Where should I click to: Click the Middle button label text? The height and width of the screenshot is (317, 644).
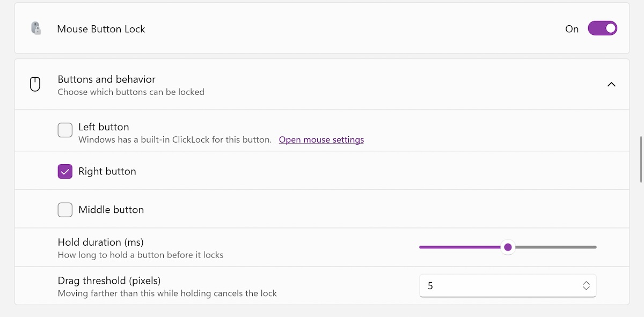click(111, 210)
